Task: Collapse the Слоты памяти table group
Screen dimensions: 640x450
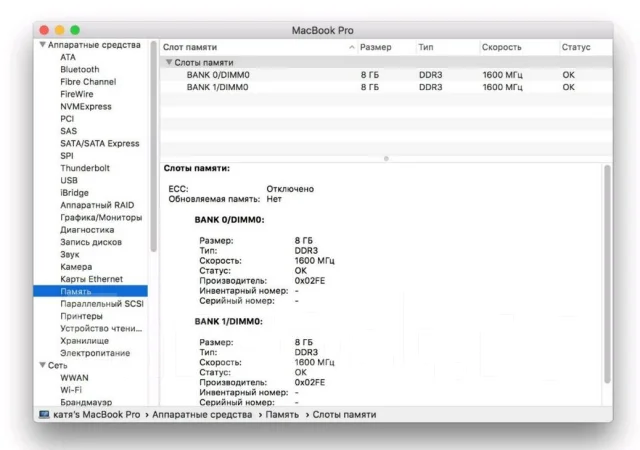Action: coord(169,62)
